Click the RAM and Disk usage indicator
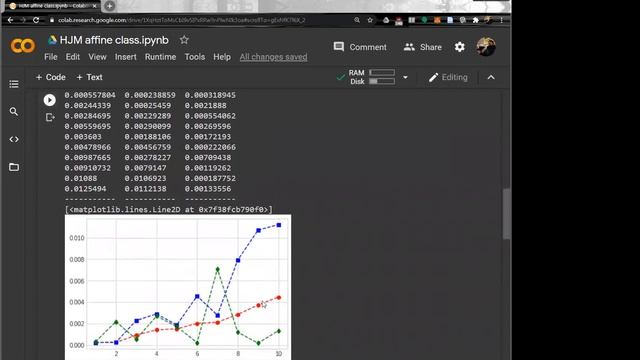The image size is (640, 360). pyautogui.click(x=371, y=77)
